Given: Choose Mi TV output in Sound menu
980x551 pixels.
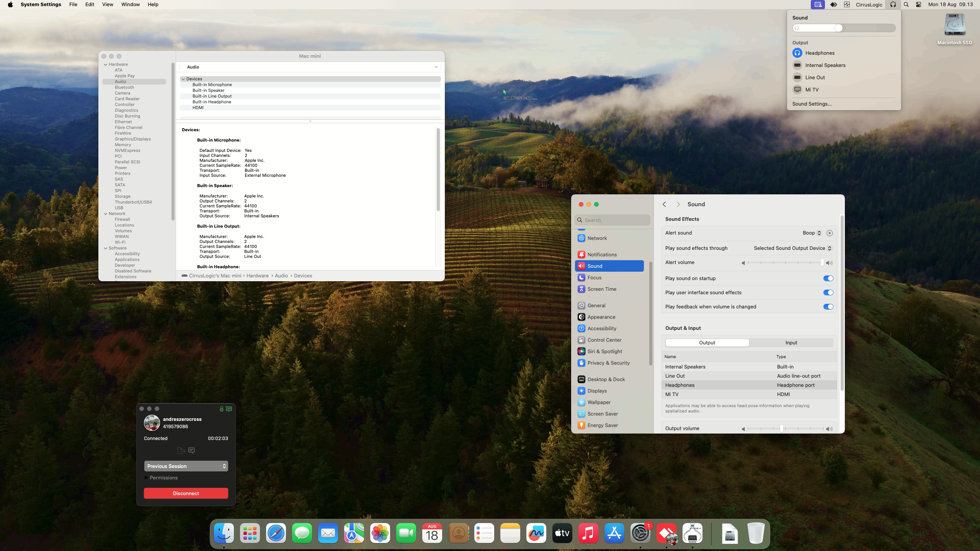Looking at the screenshot, I should click(x=812, y=90).
